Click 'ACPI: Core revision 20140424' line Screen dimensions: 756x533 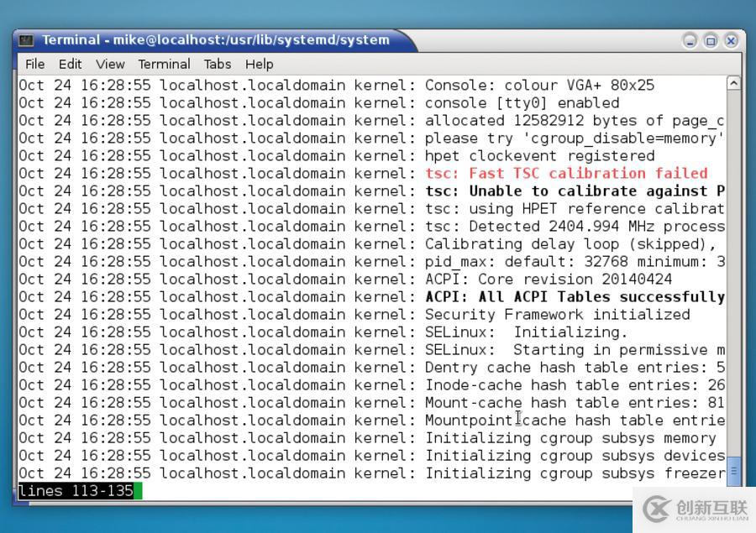pyautogui.click(x=372, y=280)
